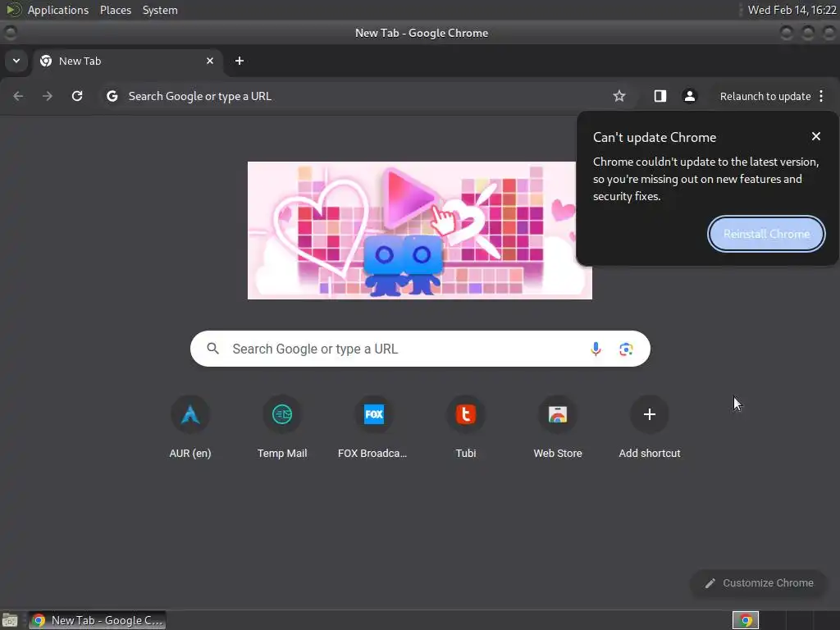Click the New Tab Chrome favicon
Screen dimensions: 840x630
coord(46,61)
